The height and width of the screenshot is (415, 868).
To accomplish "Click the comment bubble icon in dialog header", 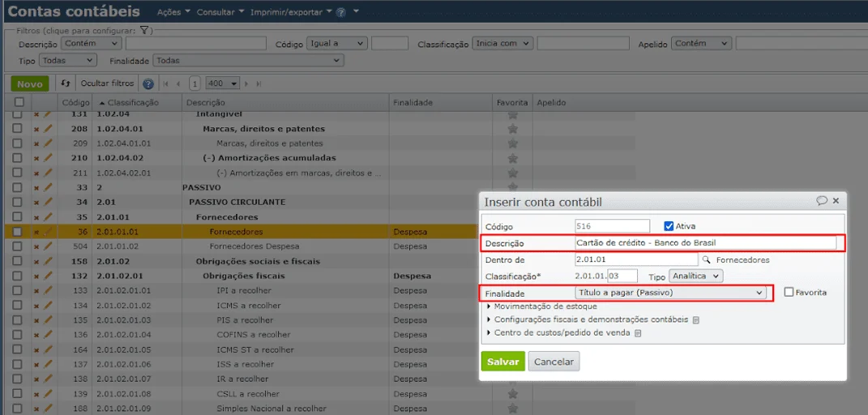I will (822, 200).
